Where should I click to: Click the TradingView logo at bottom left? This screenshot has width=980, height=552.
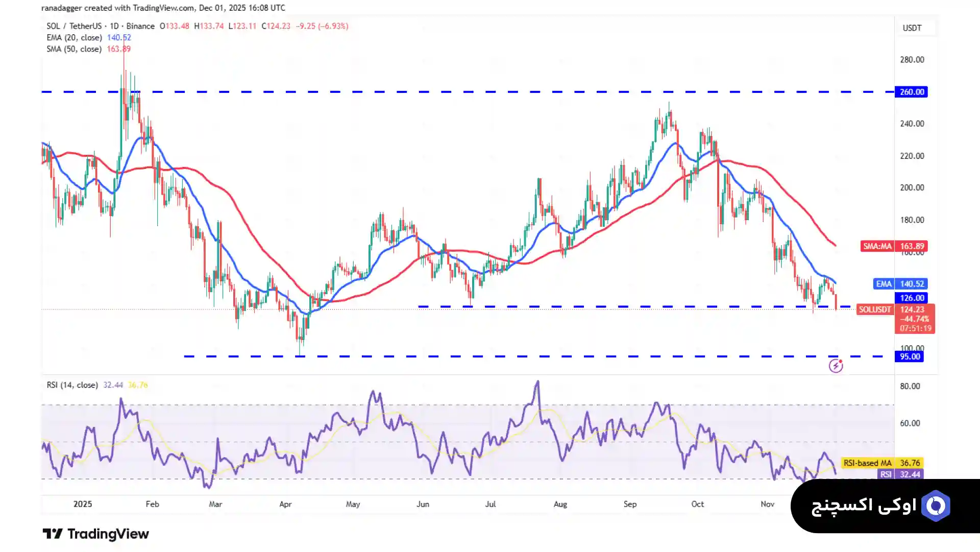[x=52, y=534]
